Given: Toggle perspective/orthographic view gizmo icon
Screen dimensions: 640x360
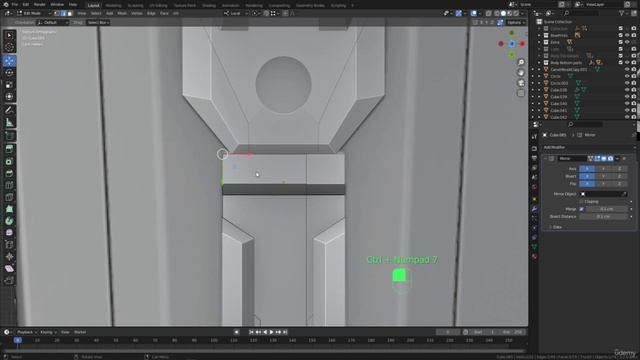Looking at the screenshot, I should (x=521, y=93).
